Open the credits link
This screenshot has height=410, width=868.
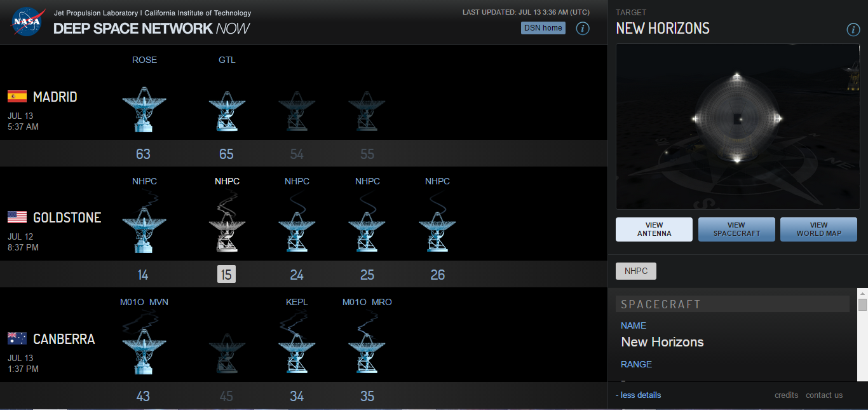[x=786, y=395]
